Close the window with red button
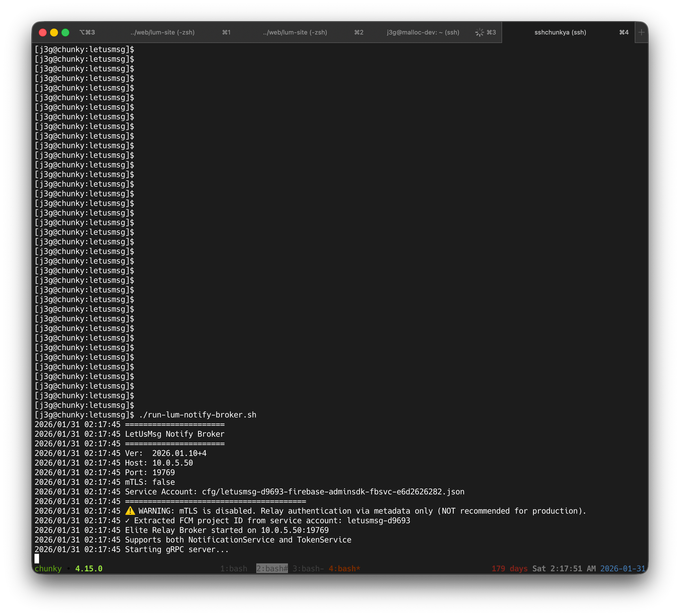Screen dimensions: 680x616 point(42,33)
